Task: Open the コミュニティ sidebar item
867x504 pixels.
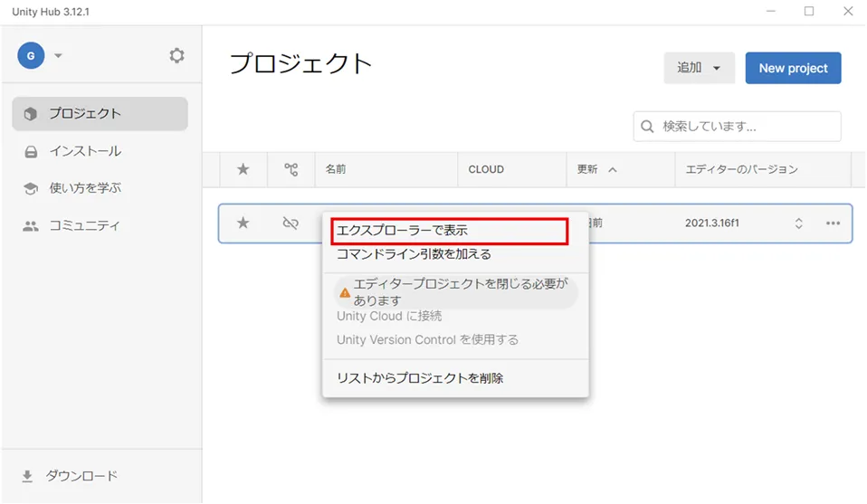Action: [x=84, y=225]
